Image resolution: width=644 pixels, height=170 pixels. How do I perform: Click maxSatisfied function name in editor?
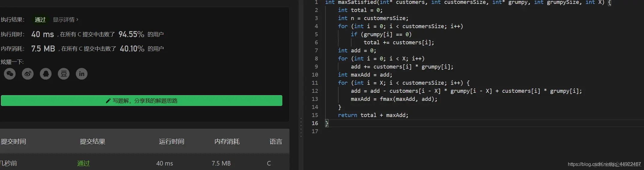point(357,2)
